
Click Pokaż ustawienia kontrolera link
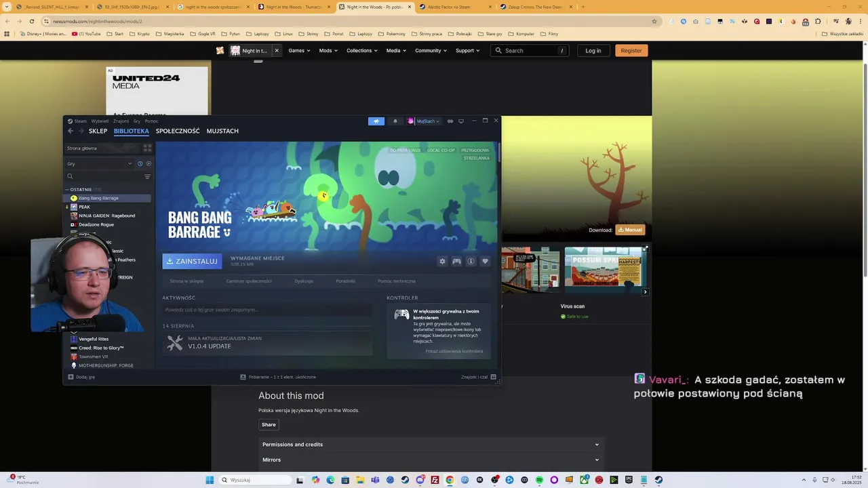click(454, 351)
